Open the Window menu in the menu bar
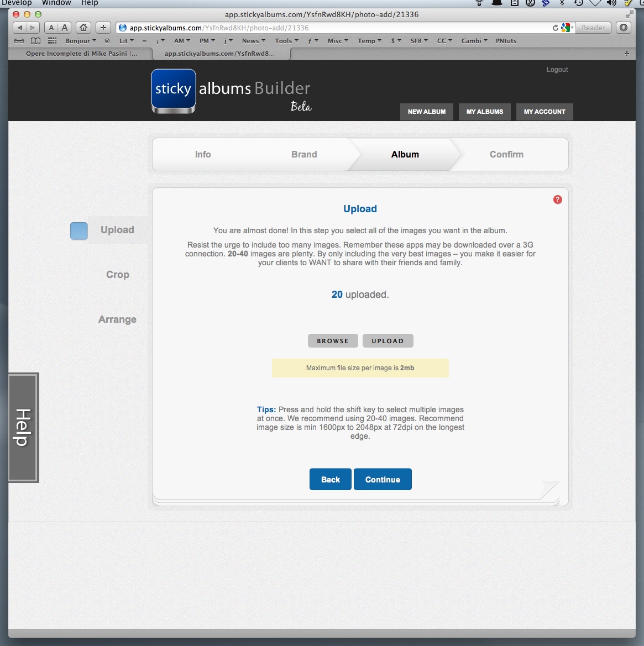The width and height of the screenshot is (644, 646). click(x=56, y=3)
